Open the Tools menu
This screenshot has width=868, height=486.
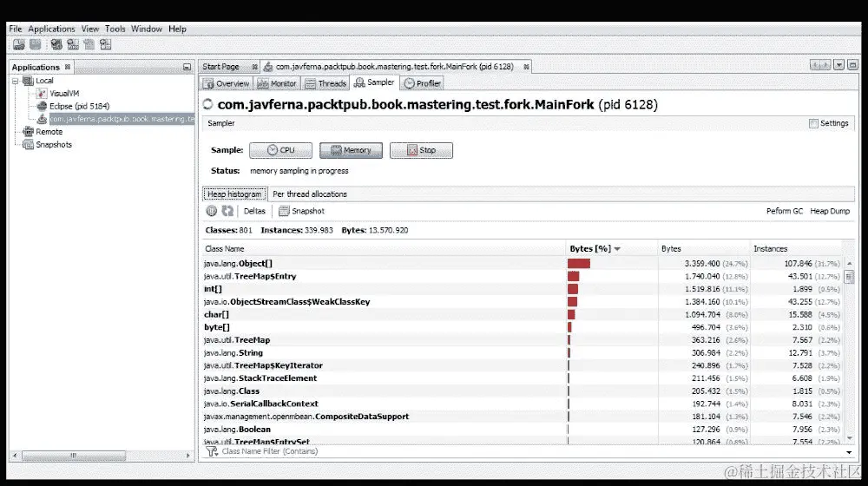[115, 29]
